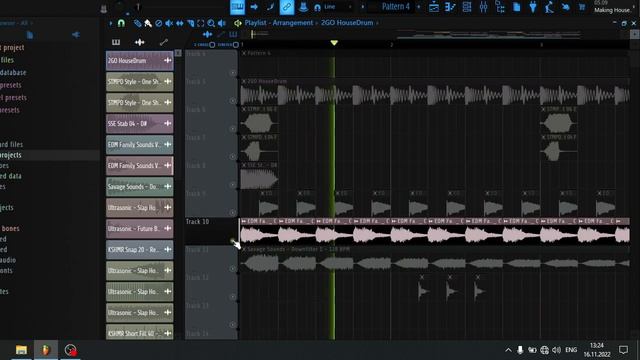Select the database folder in browser
The width and height of the screenshot is (640, 360).
pyautogui.click(x=13, y=73)
